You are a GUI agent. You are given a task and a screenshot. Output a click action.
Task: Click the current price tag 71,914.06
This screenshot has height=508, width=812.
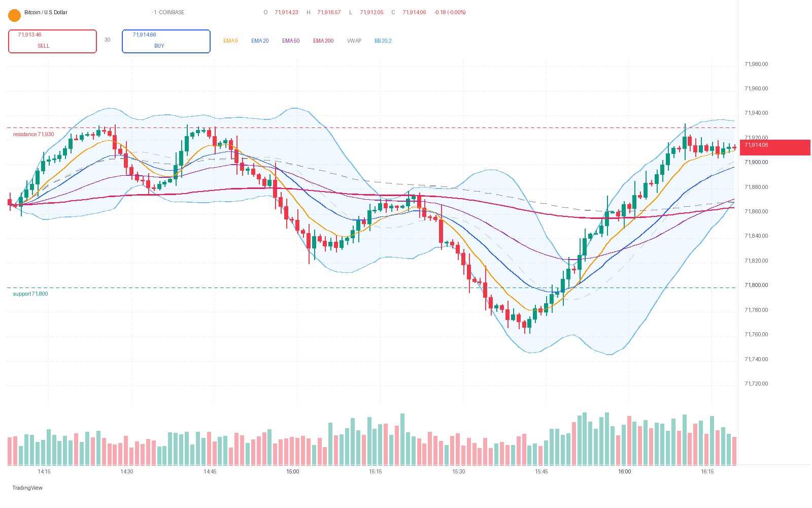(775, 147)
